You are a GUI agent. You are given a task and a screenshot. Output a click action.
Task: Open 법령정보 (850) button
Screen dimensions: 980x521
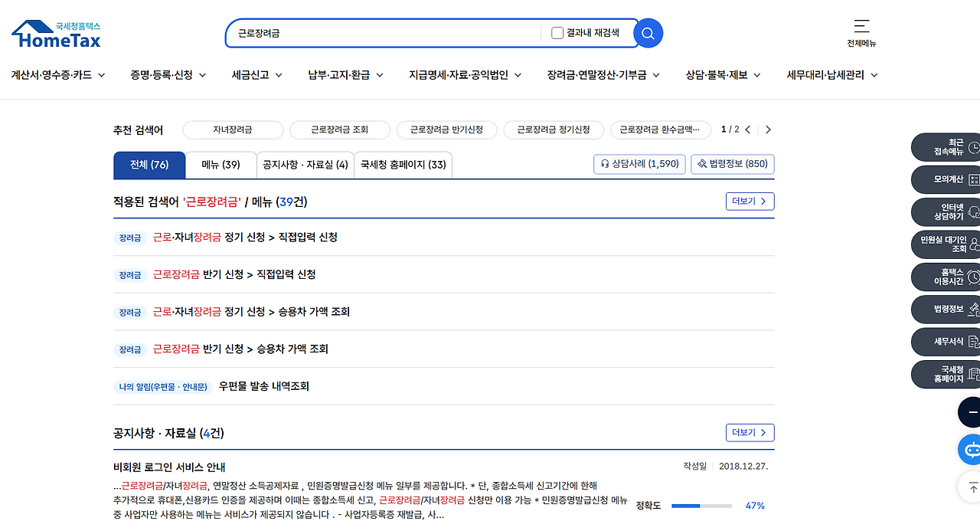pos(733,164)
